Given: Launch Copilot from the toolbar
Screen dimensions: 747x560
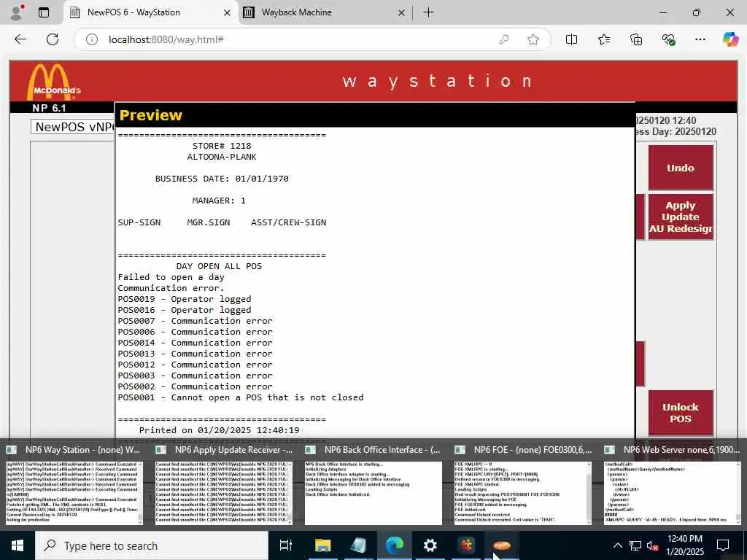Looking at the screenshot, I should tap(730, 39).
